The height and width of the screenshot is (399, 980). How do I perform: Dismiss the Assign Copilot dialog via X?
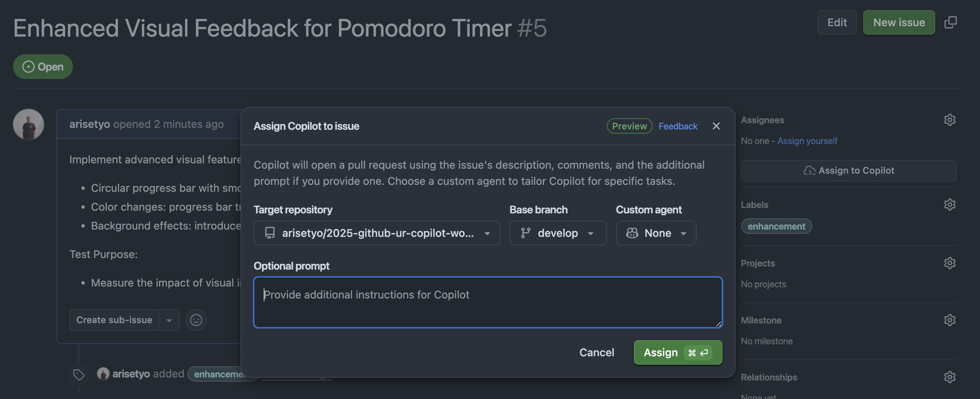(716, 126)
